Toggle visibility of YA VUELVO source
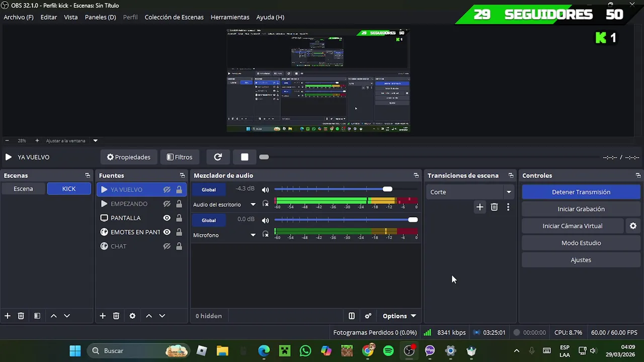Image resolution: width=644 pixels, height=362 pixels. 167,190
